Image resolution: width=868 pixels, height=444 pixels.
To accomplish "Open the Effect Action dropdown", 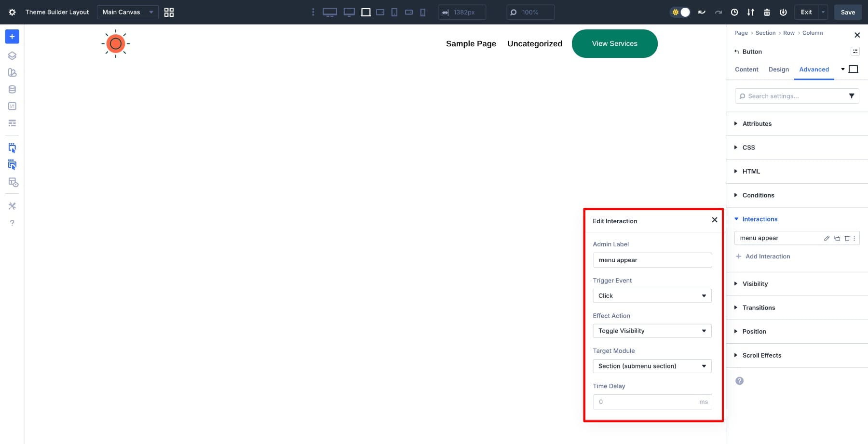I will pyautogui.click(x=652, y=331).
